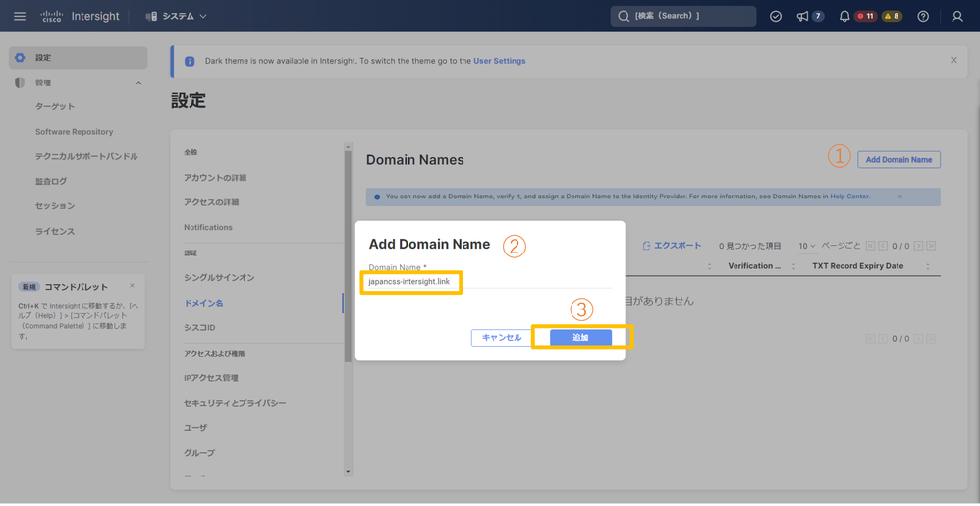Click the Add Domain Name button
Screen dimensions: 980x506
(898, 159)
